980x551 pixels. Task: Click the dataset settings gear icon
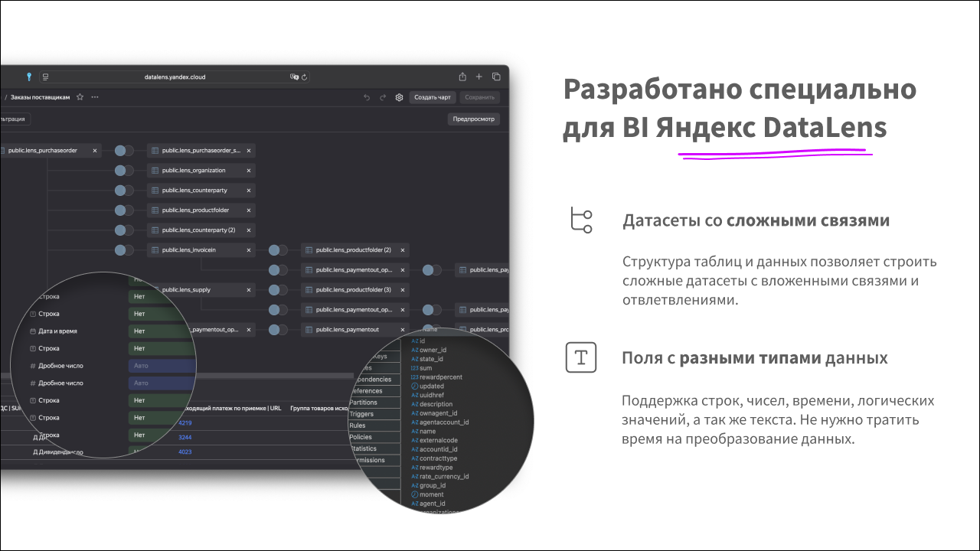pos(399,97)
